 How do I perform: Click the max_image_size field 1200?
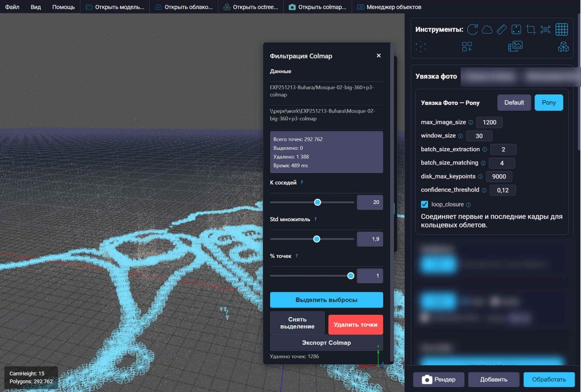[489, 122]
